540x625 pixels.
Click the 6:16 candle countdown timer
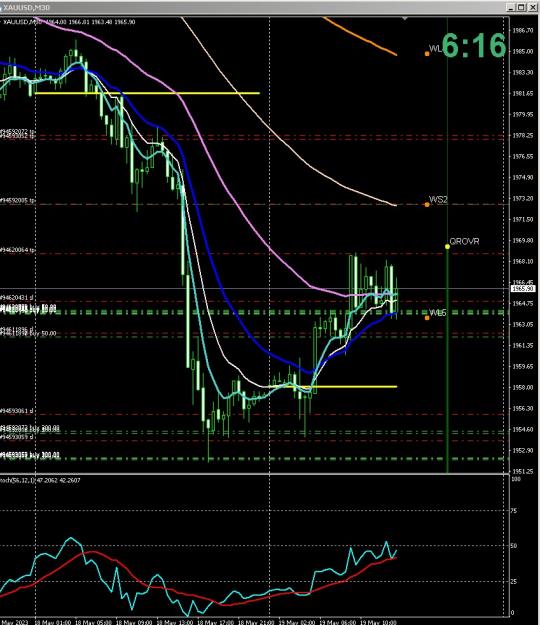pyautogui.click(x=473, y=45)
